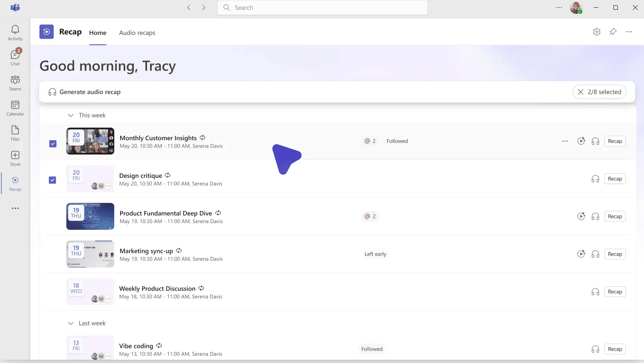Open Recap for Weekly Product Discussion
Viewport: 644px width, 363px height.
point(615,291)
